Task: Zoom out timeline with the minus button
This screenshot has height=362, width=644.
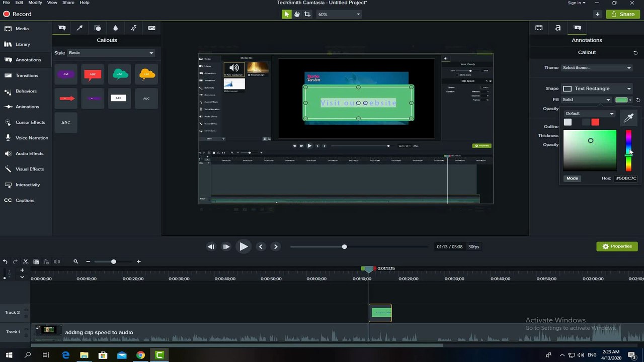Action: (88, 261)
